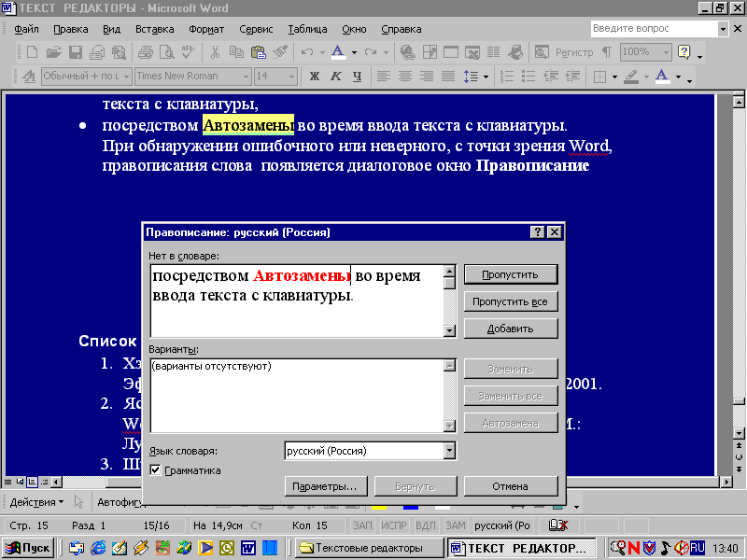Click the Cut scissors icon
747x560 pixels.
pyautogui.click(x=215, y=52)
